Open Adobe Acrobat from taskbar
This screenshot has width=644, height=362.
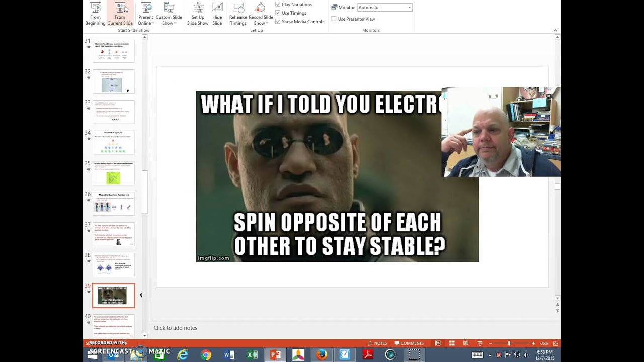[x=368, y=355]
